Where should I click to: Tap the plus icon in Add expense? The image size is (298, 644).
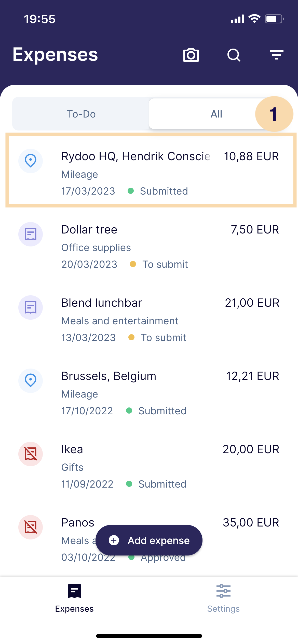tap(114, 540)
